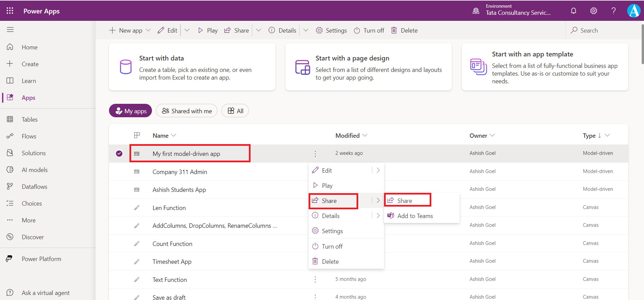Select Turn off in the context menu
This screenshot has width=644, height=300.
point(332,247)
